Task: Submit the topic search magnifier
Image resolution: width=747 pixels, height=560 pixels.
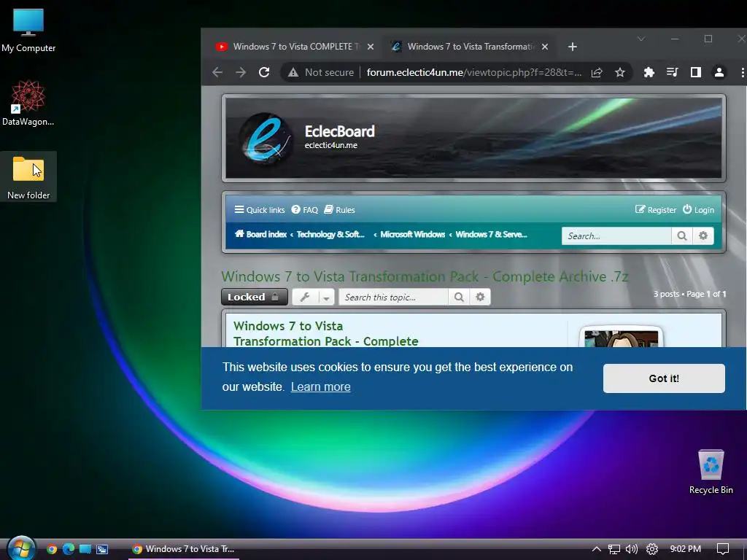Action: pos(459,297)
